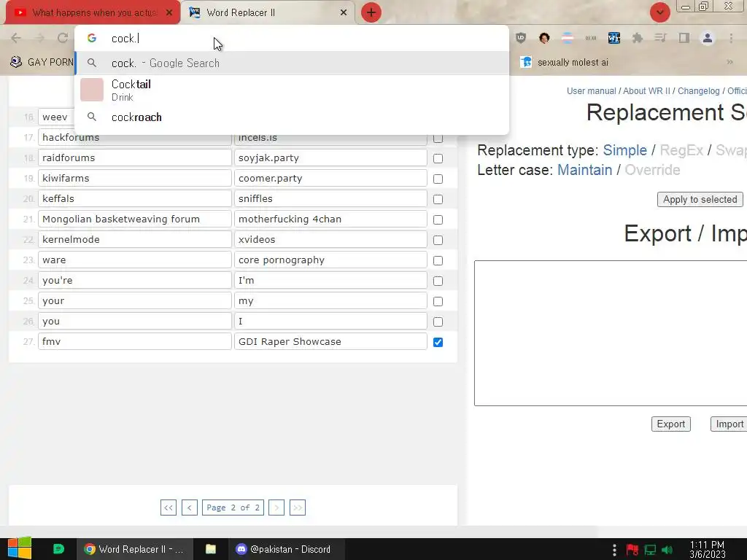Viewport: 747px width, 560px height.
Task: Open the About WR II link
Action: point(646,91)
